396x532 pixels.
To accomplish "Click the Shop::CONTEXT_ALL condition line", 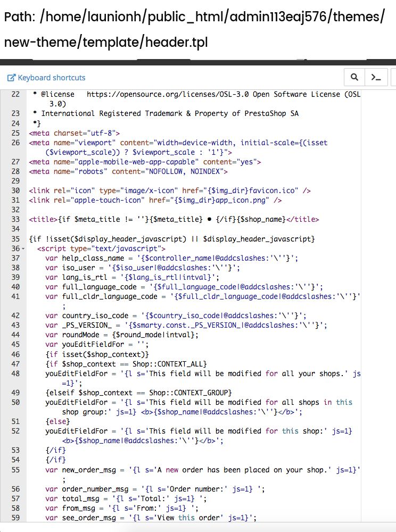I will [126, 364].
